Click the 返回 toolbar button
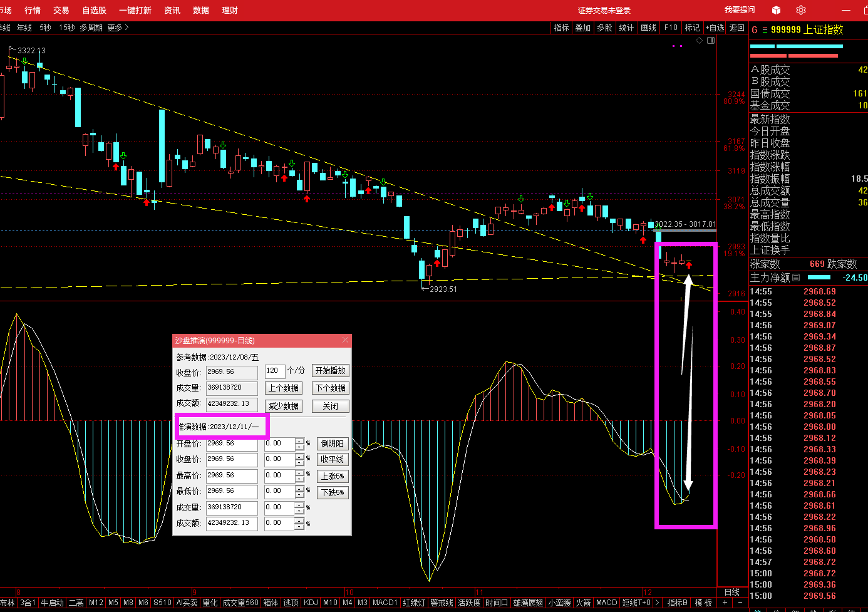This screenshot has width=868, height=612. pos(737,28)
